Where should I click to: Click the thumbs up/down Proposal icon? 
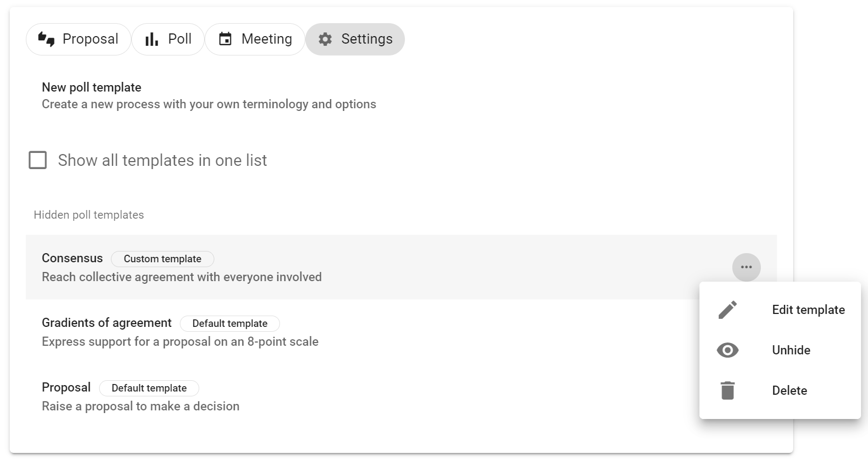tap(46, 39)
